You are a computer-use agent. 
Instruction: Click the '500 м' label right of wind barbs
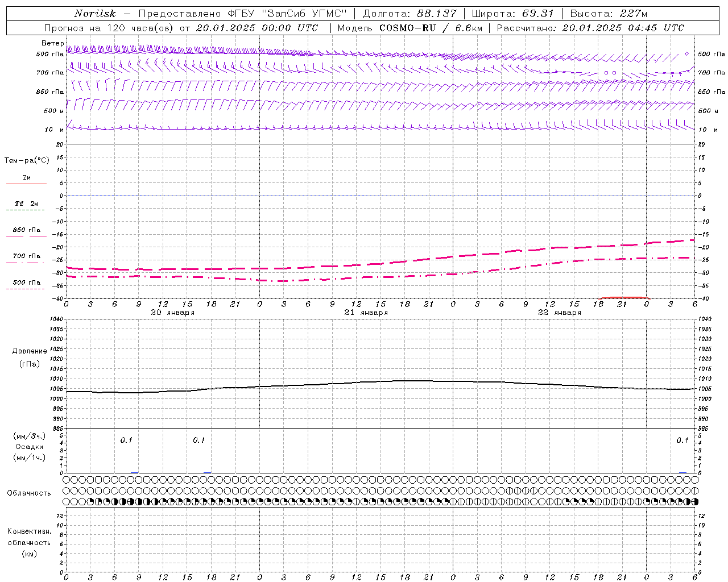tap(708, 111)
